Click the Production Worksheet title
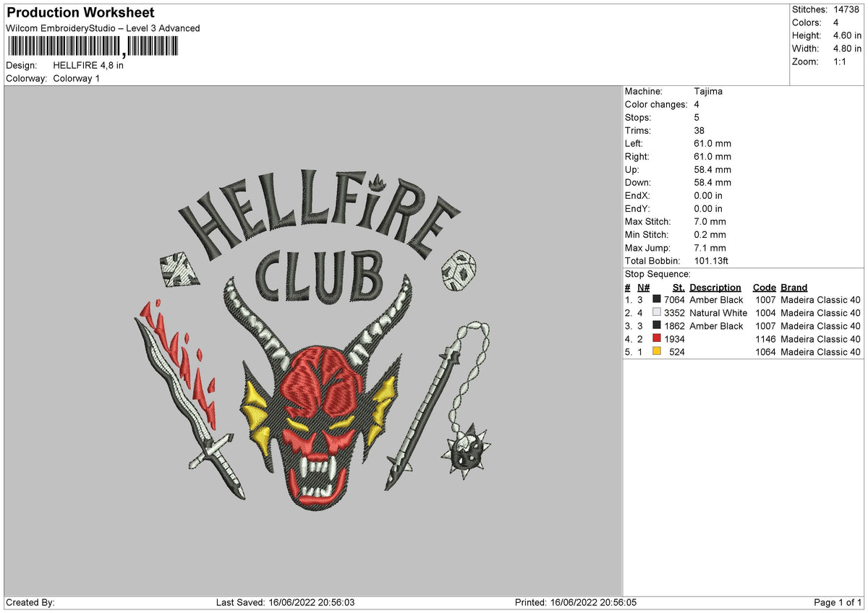868x613 pixels. point(80,12)
